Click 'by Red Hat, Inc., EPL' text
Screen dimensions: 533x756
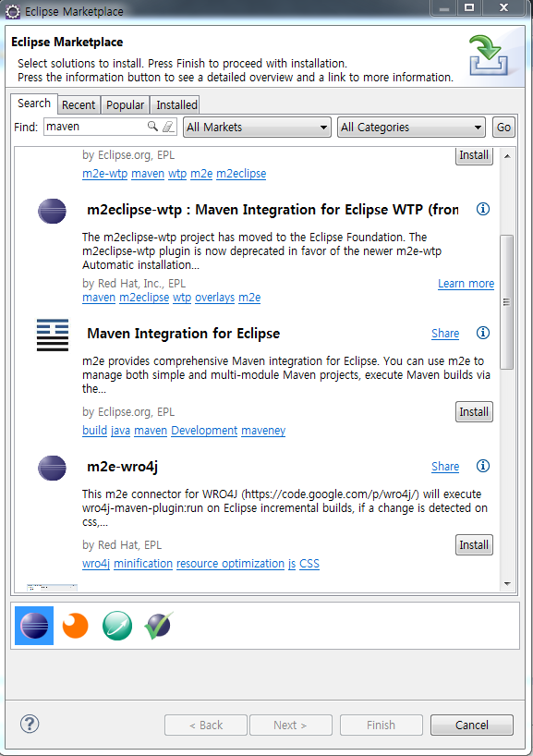134,284
